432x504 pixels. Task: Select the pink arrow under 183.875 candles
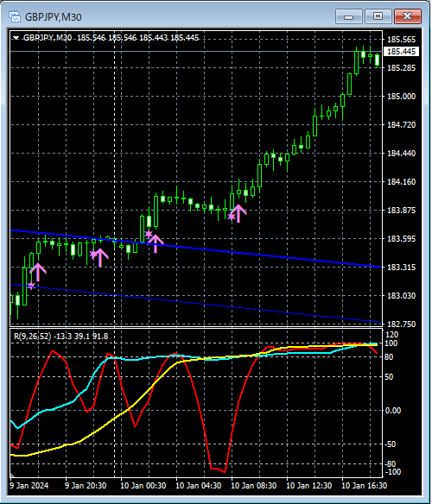(x=238, y=213)
